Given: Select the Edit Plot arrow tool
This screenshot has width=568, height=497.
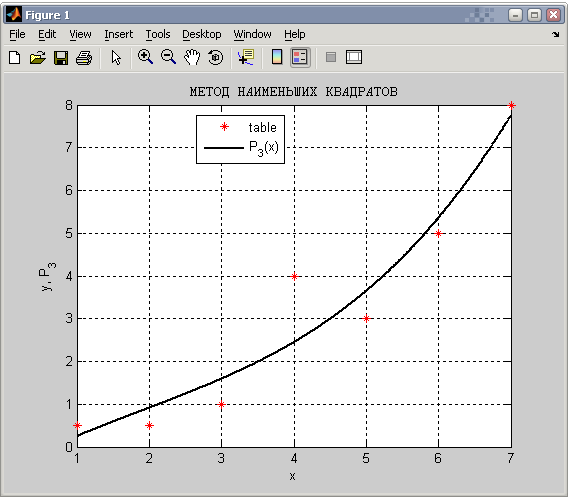Looking at the screenshot, I should [116, 58].
